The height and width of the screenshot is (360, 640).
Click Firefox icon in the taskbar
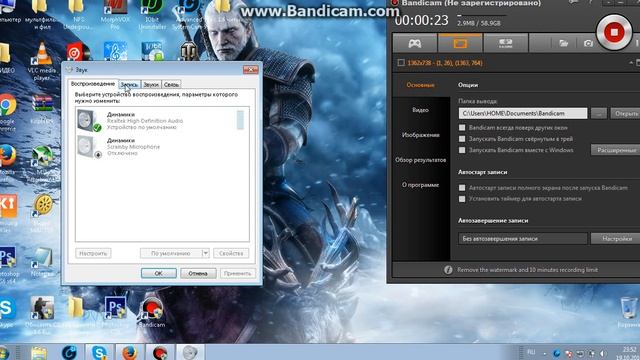[x=129, y=352]
